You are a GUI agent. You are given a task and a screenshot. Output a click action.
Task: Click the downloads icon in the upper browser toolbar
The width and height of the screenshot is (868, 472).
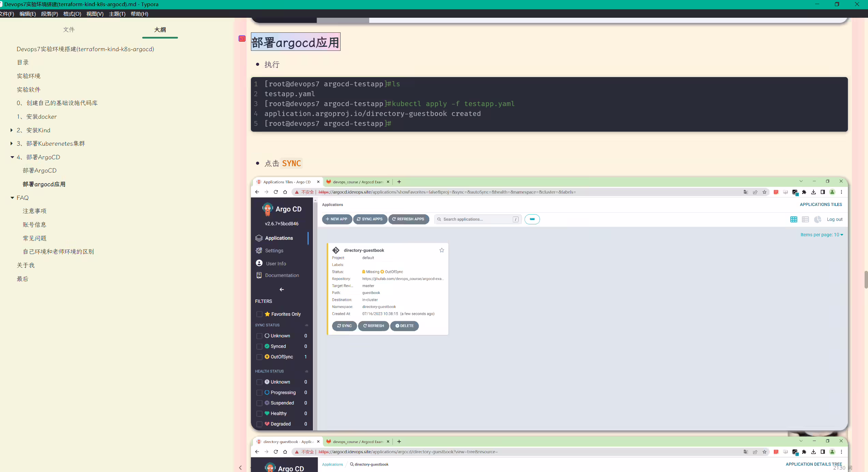coord(813,192)
